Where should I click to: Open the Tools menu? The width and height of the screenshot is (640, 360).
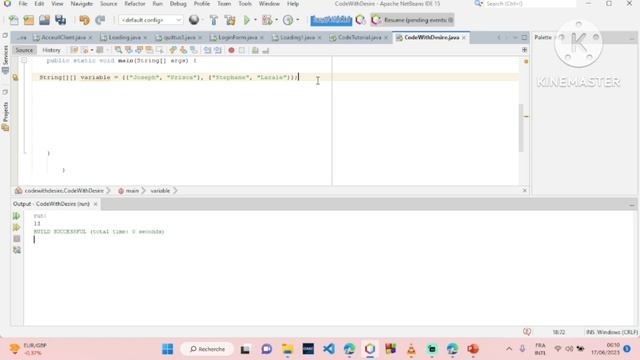pyautogui.click(x=244, y=4)
